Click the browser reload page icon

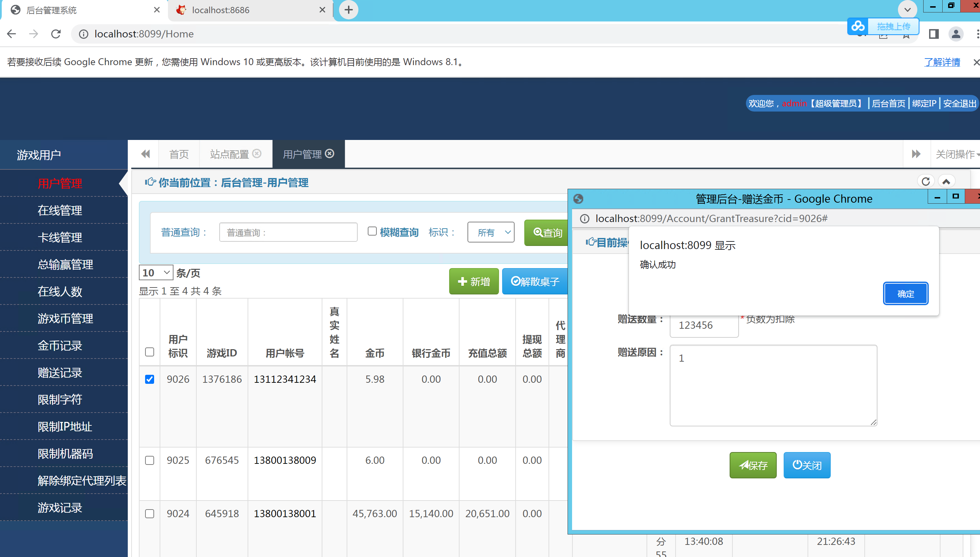point(56,34)
